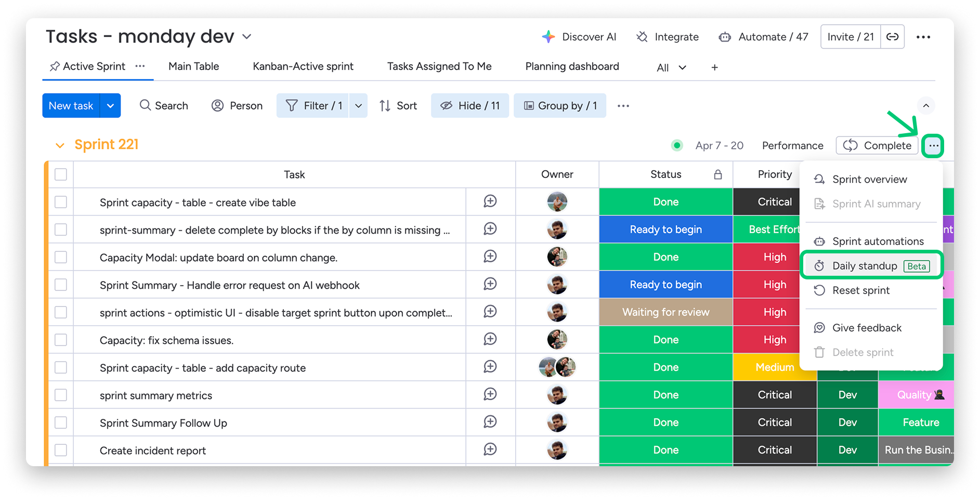Click Invite / 21 button
The image size is (980, 500).
[851, 36]
